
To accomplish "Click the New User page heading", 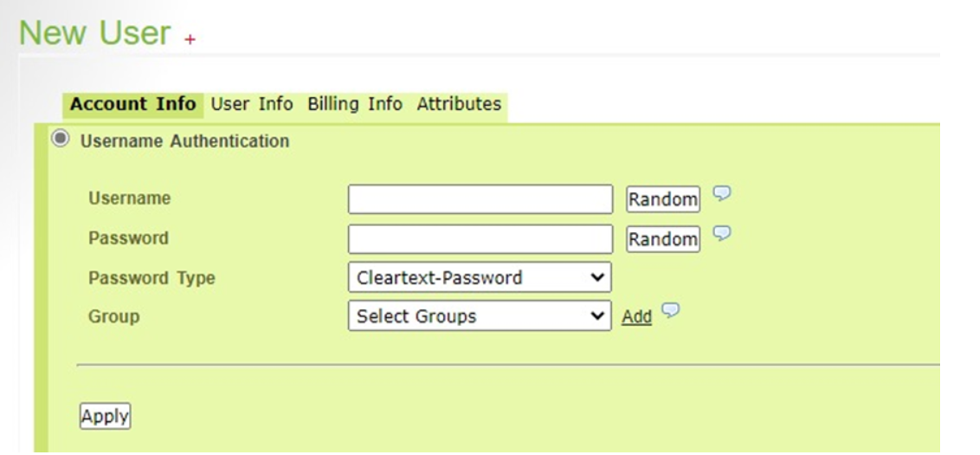I will point(95,33).
